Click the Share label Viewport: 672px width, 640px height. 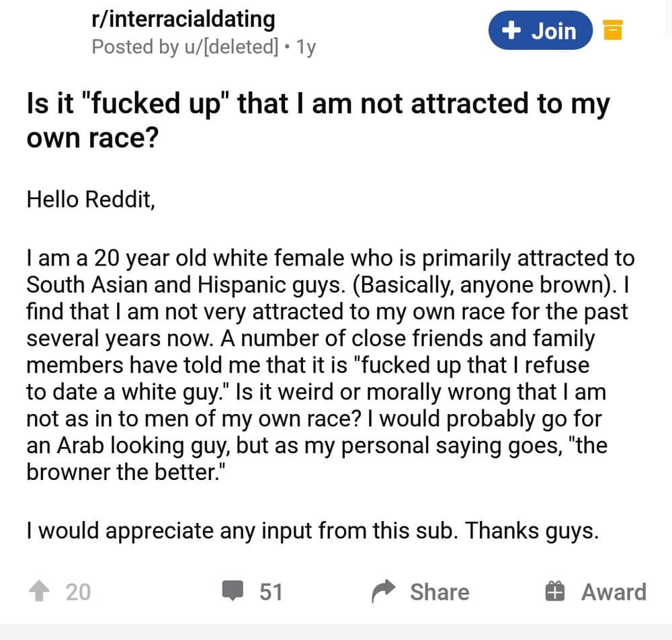(439, 592)
